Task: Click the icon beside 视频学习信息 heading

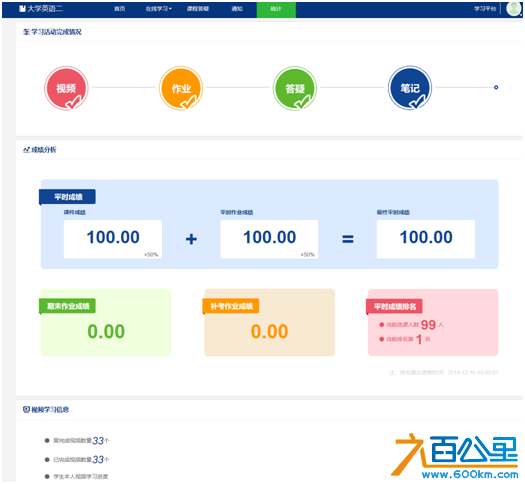Action: pyautogui.click(x=26, y=409)
